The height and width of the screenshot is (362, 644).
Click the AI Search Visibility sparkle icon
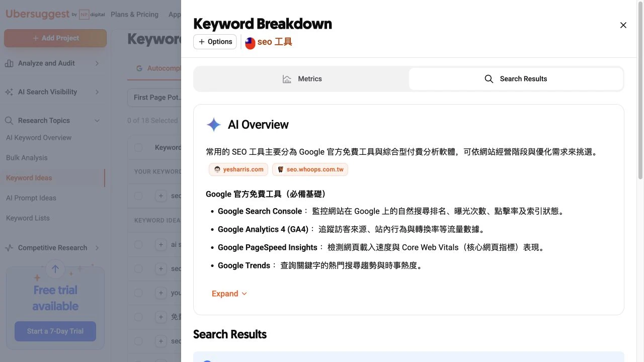(9, 92)
